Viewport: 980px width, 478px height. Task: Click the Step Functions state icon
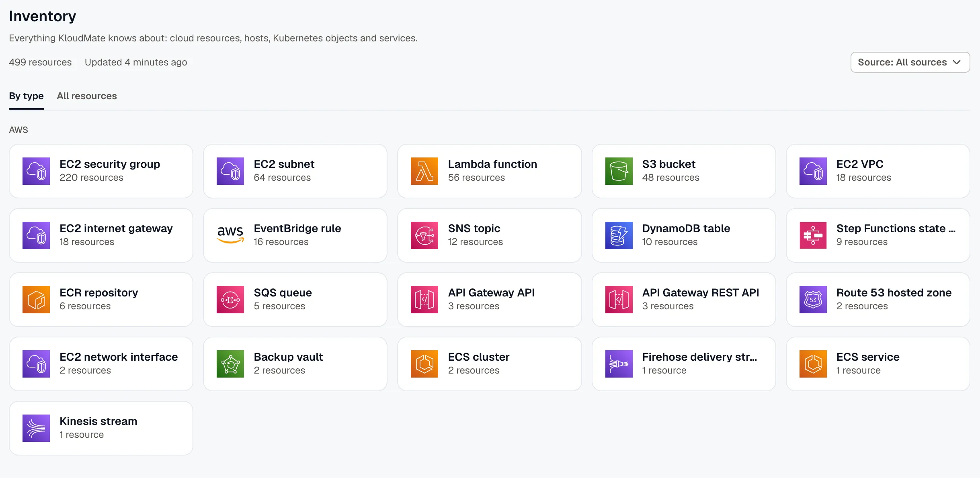[x=813, y=235]
